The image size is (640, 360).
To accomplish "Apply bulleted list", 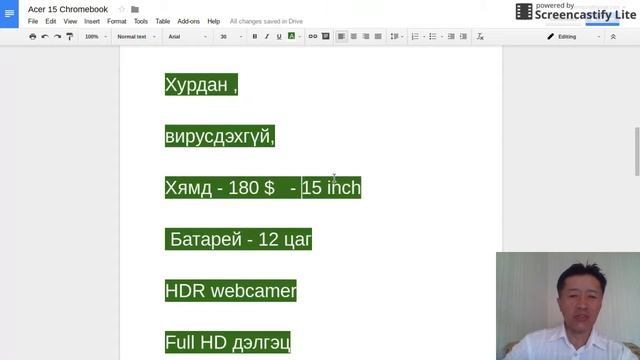I will (433, 37).
